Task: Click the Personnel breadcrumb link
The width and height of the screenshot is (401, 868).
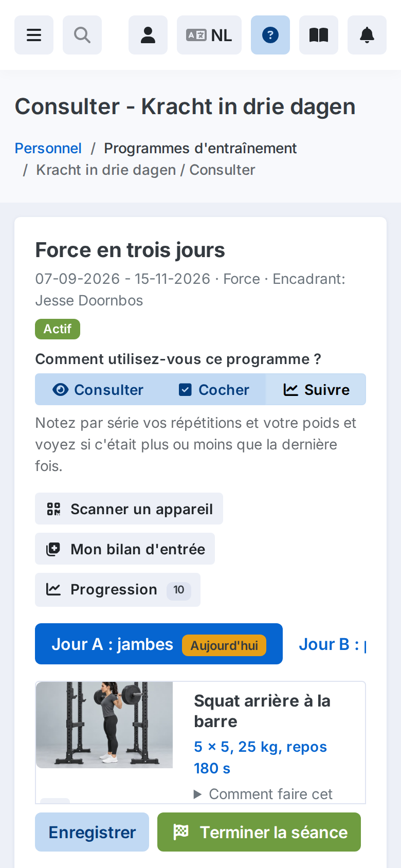Action: [x=48, y=148]
